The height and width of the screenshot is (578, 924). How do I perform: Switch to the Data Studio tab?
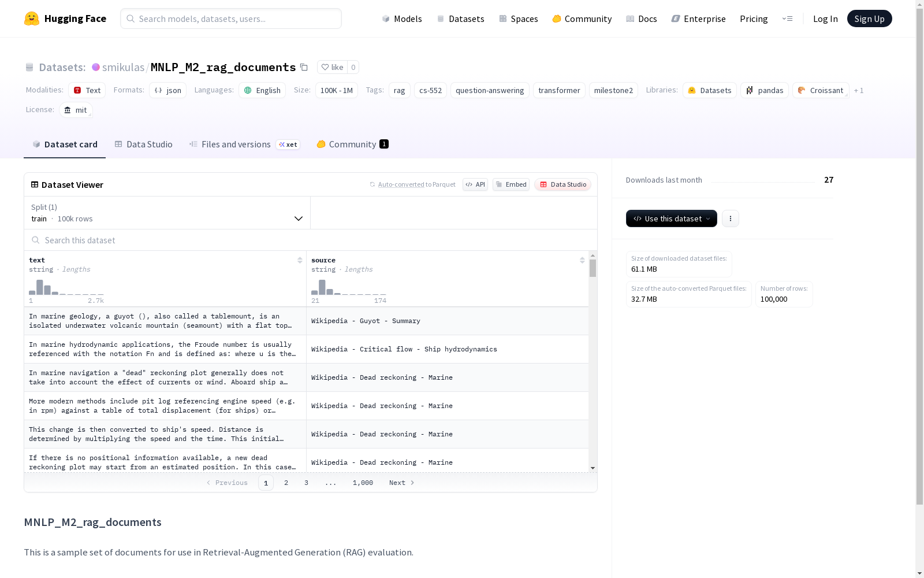[x=143, y=144]
